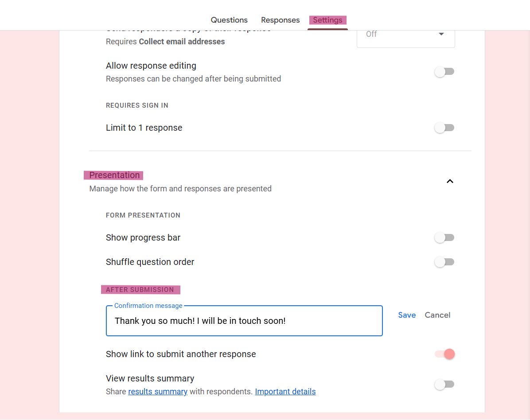Open the Responses tab
530x420 pixels.
tap(280, 20)
